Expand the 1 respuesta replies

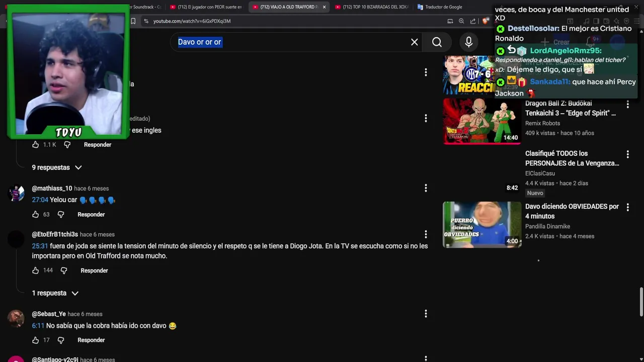[55, 293]
